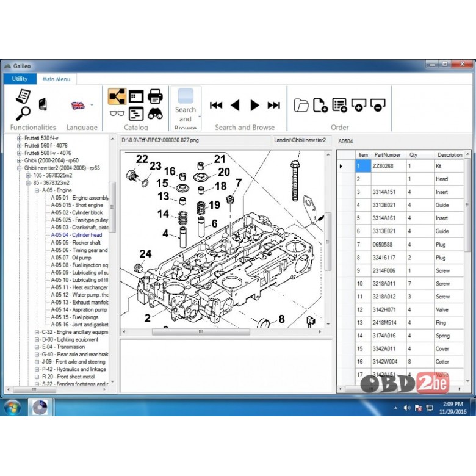Select the Spring description in row 14
476x476 pixels.
click(449, 336)
